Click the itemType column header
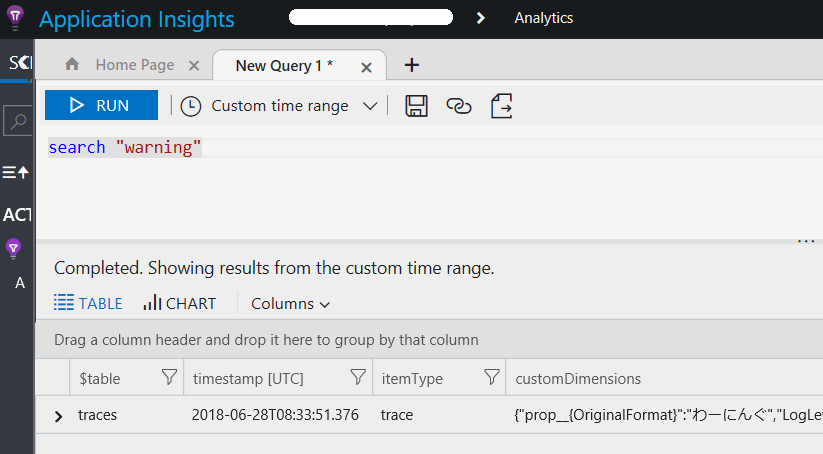 (412, 378)
